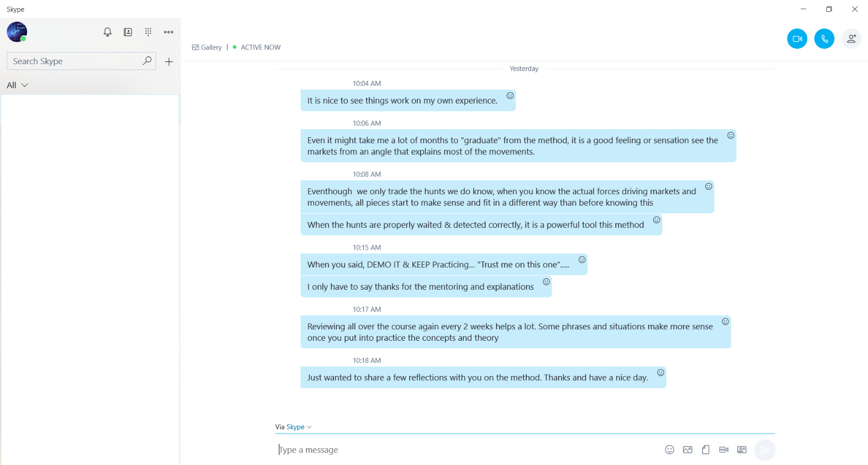Open the dial pad icon
The image size is (868, 465).
(x=148, y=32)
